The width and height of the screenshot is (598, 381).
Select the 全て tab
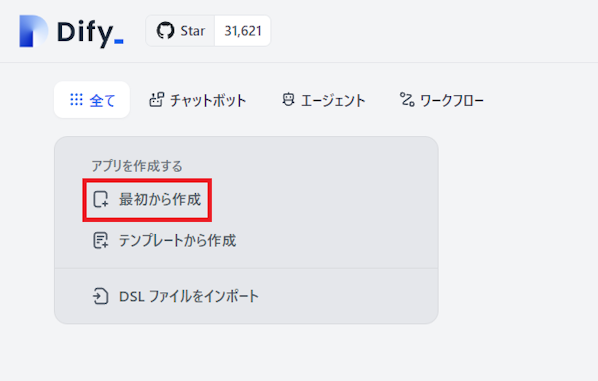92,100
